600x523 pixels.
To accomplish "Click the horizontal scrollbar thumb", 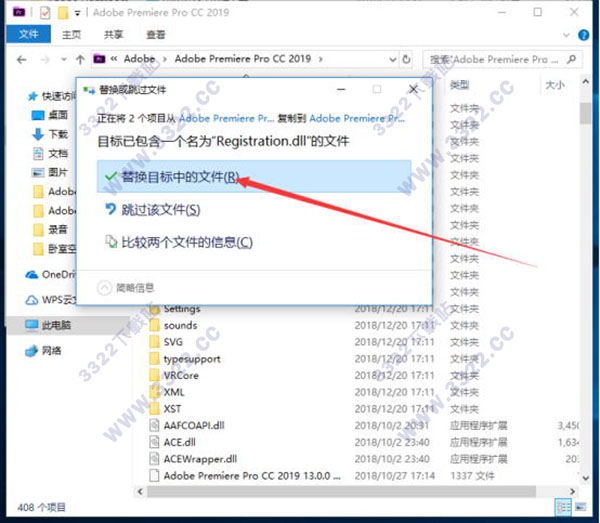I will coord(341,492).
